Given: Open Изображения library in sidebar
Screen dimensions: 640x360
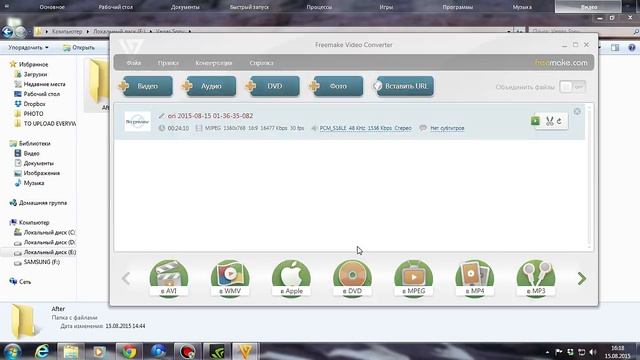Looking at the screenshot, I should (37, 173).
